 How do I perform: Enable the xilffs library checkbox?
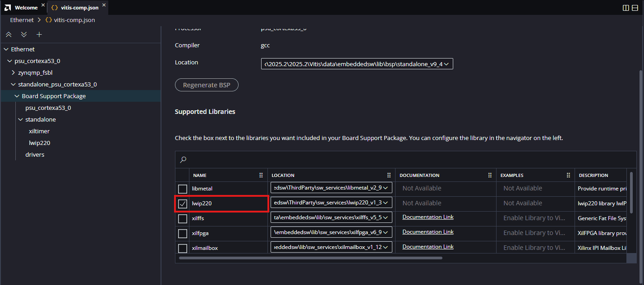(183, 218)
